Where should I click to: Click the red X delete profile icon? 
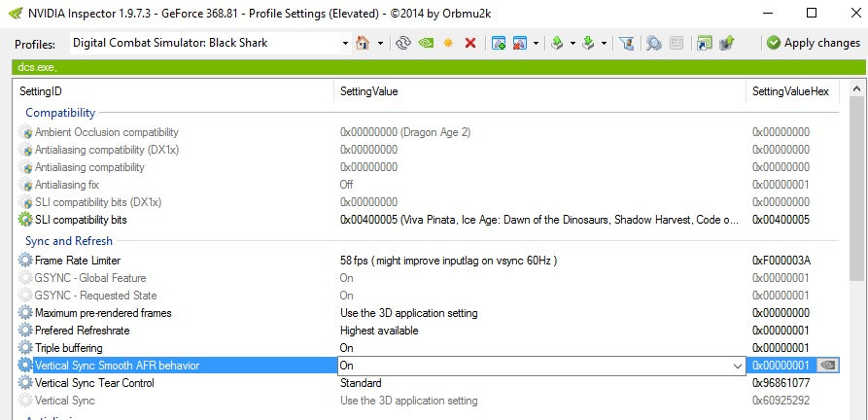(470, 43)
